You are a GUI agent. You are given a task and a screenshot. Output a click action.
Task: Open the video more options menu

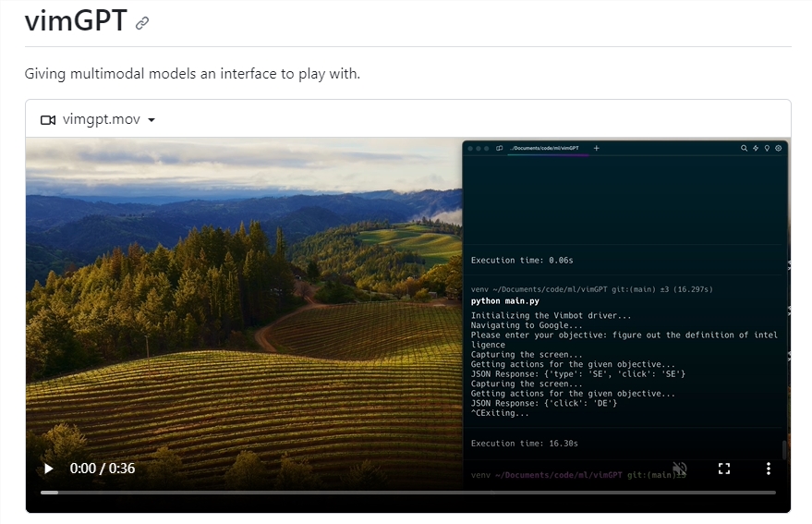click(x=768, y=469)
